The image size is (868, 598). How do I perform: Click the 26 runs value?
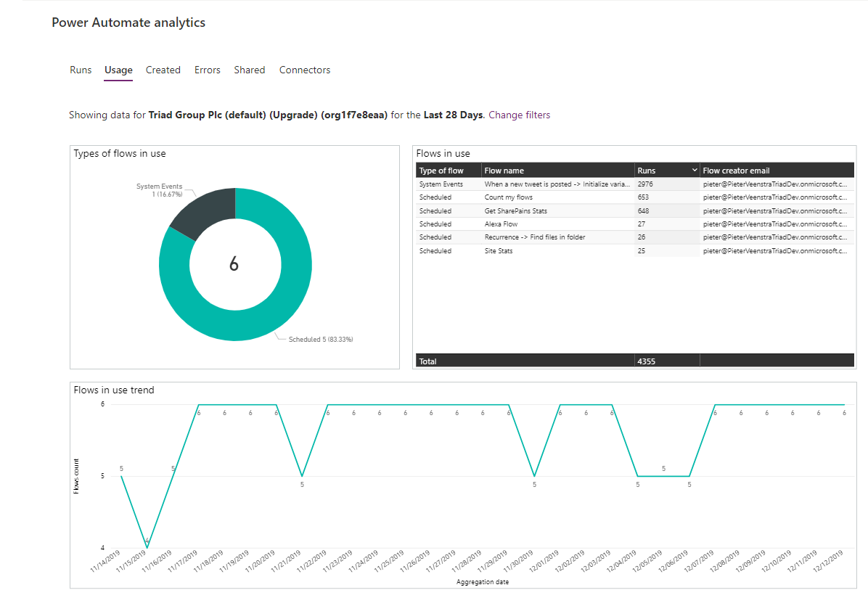pos(641,237)
